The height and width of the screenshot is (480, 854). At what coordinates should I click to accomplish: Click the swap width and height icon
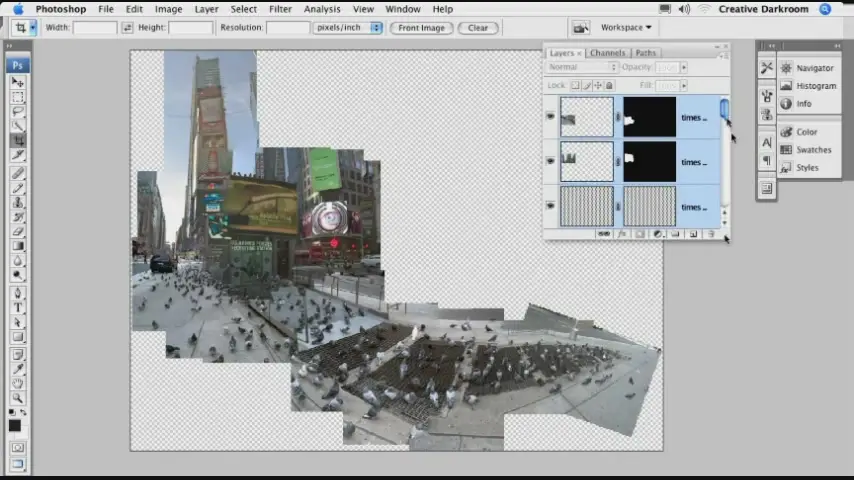point(127,28)
